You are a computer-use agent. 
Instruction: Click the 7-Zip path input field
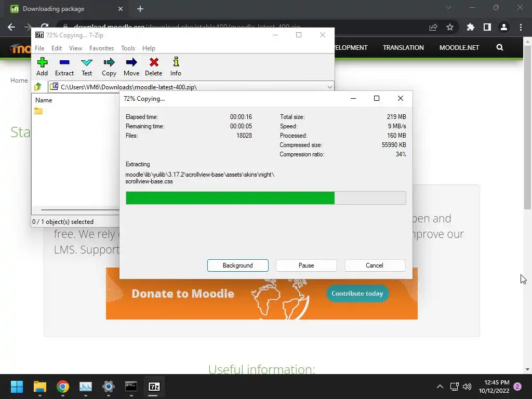click(x=191, y=87)
